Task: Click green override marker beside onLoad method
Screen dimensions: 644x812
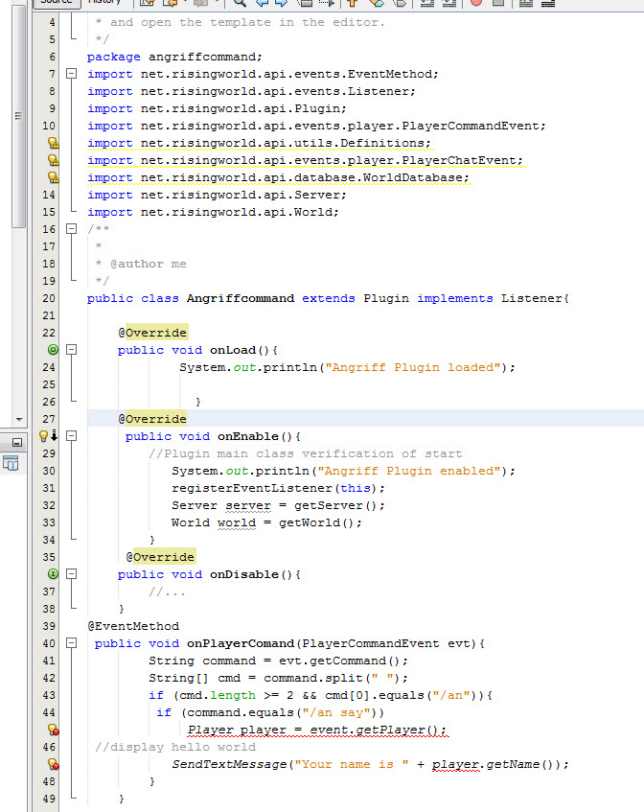Action: pos(53,350)
